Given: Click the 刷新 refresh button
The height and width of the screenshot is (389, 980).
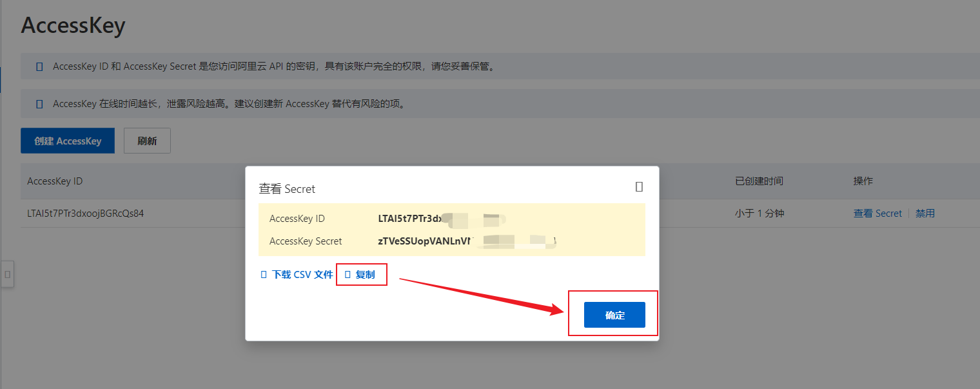Looking at the screenshot, I should tap(147, 140).
